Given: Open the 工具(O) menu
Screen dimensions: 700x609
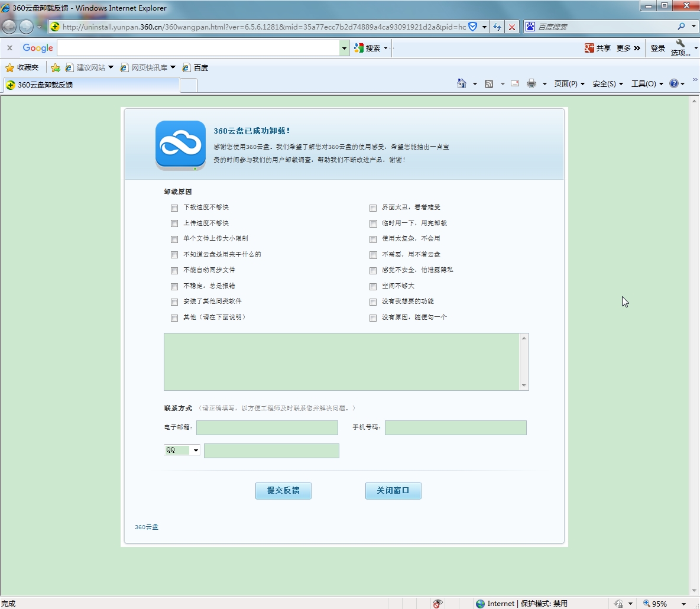Looking at the screenshot, I should (647, 84).
